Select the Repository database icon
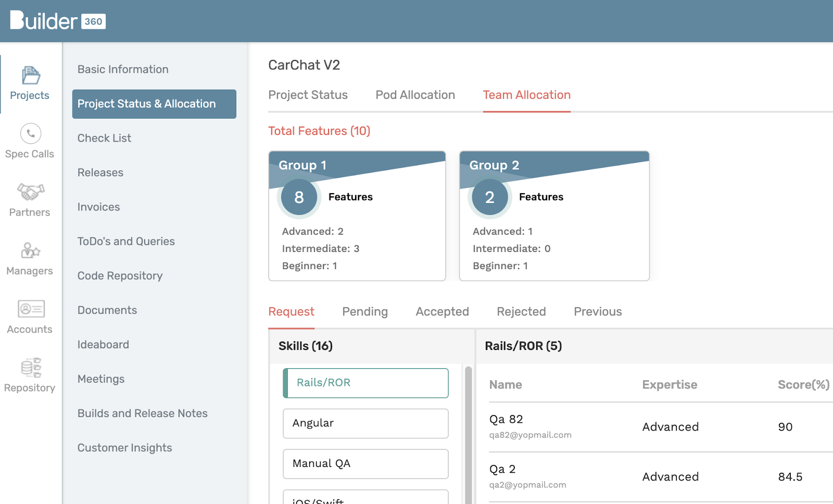Image resolution: width=833 pixels, height=504 pixels. (x=31, y=368)
